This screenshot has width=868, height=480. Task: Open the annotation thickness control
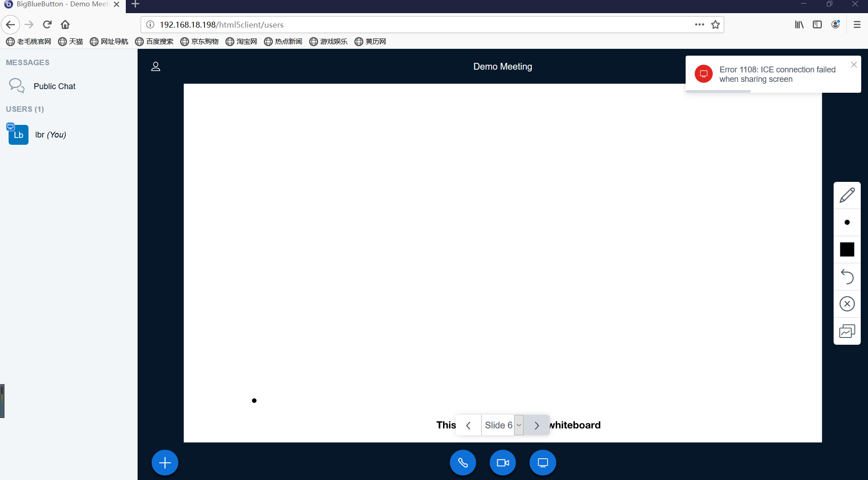point(847,222)
